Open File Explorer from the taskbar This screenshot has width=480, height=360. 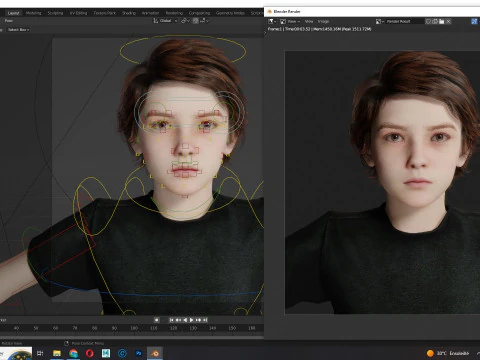(57, 353)
